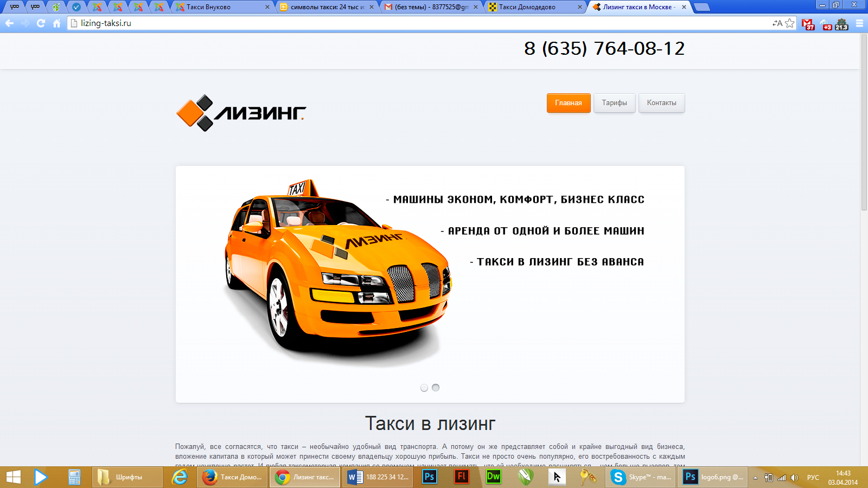Viewport: 868px width, 488px height.
Task: Click the translate icon in the address bar
Action: pyautogui.click(x=777, y=23)
